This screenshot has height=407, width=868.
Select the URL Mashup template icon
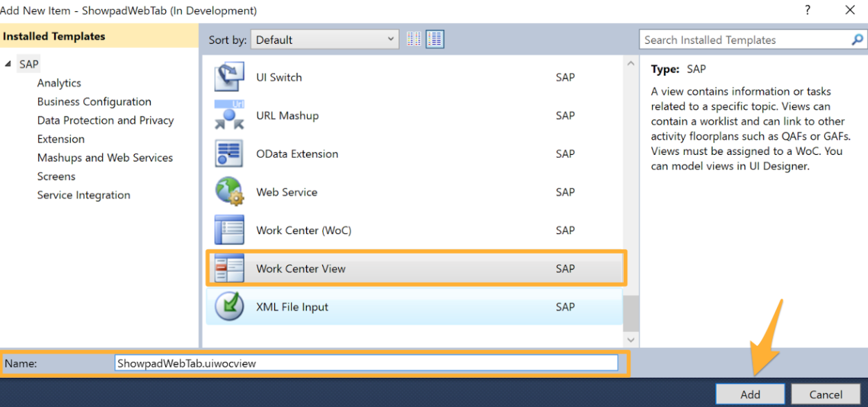(228, 115)
